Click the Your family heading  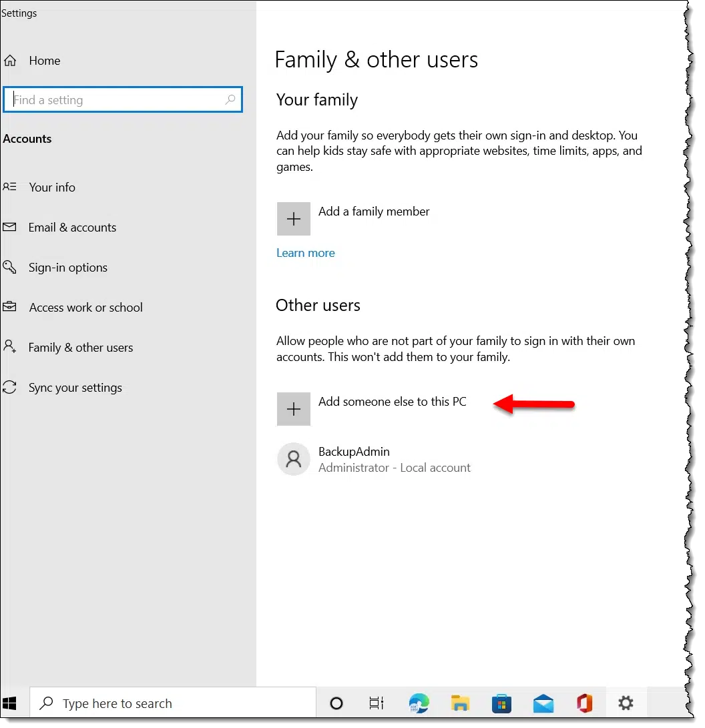317,100
